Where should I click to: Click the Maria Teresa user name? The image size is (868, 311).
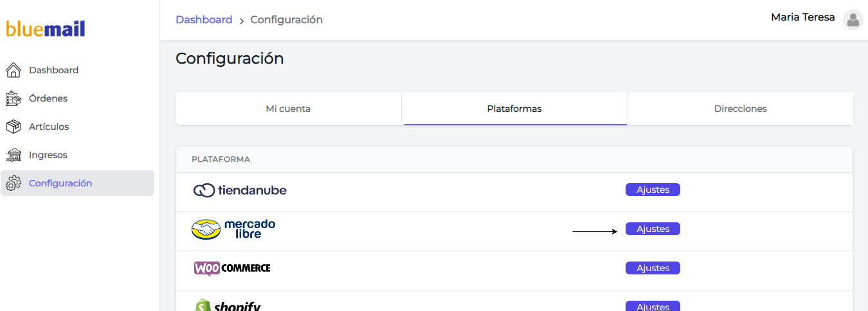(803, 17)
